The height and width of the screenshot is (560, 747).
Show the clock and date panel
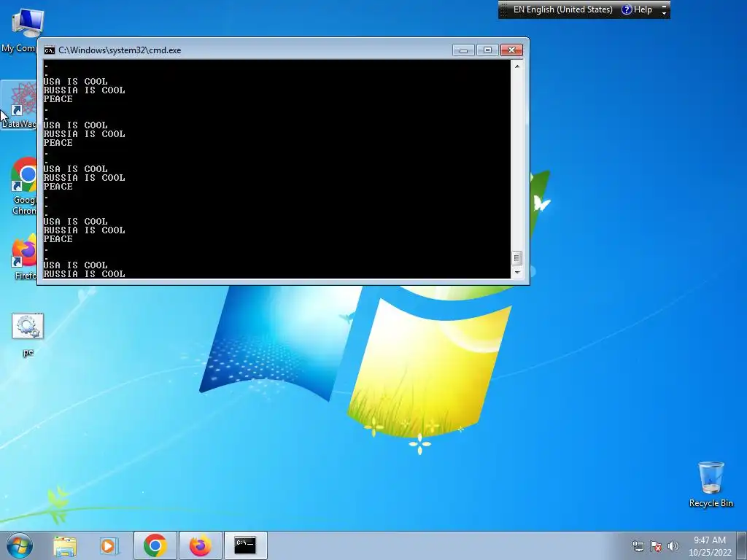710,546
